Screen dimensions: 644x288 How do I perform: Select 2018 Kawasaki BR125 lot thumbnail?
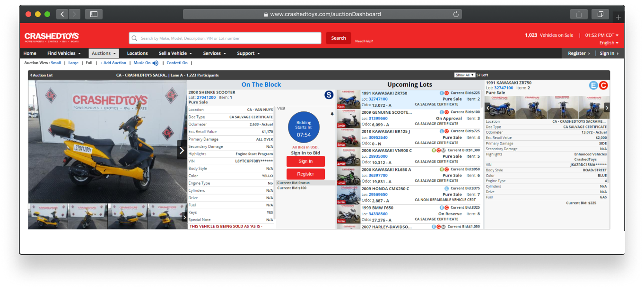tap(348, 138)
